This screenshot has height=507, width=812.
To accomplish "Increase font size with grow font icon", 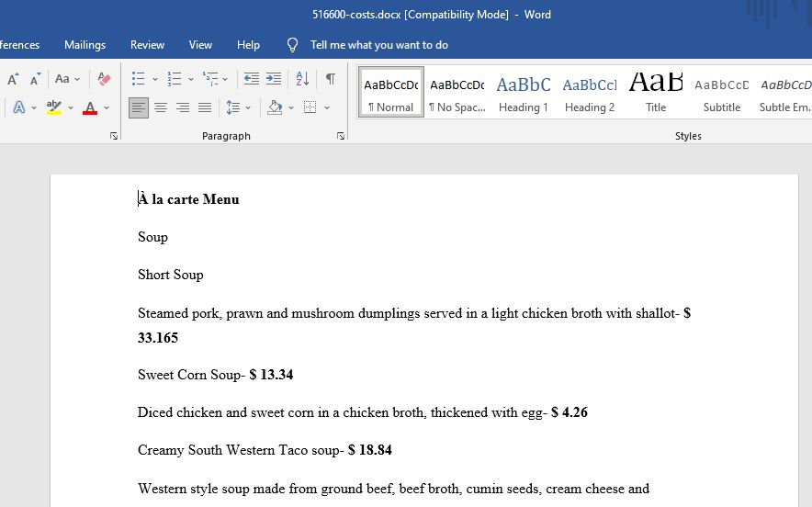I will [13, 79].
